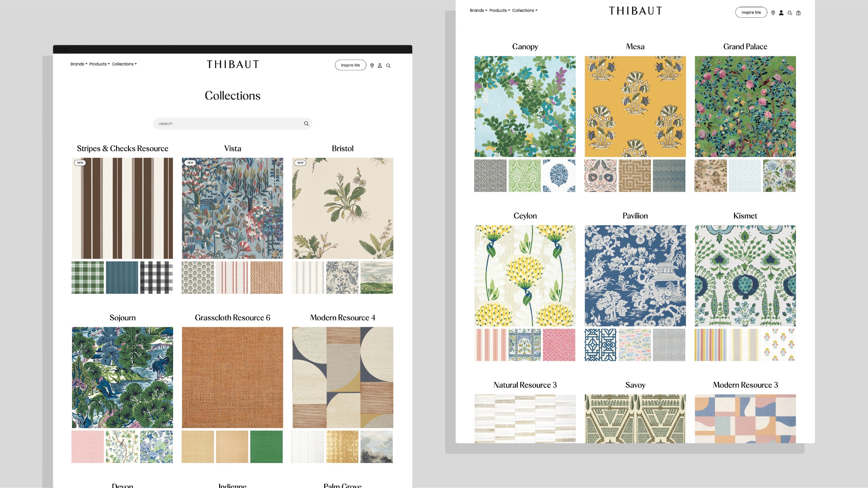This screenshot has width=868, height=488.
Task: Click the Sojourn green landscape main image
Action: click(x=122, y=377)
